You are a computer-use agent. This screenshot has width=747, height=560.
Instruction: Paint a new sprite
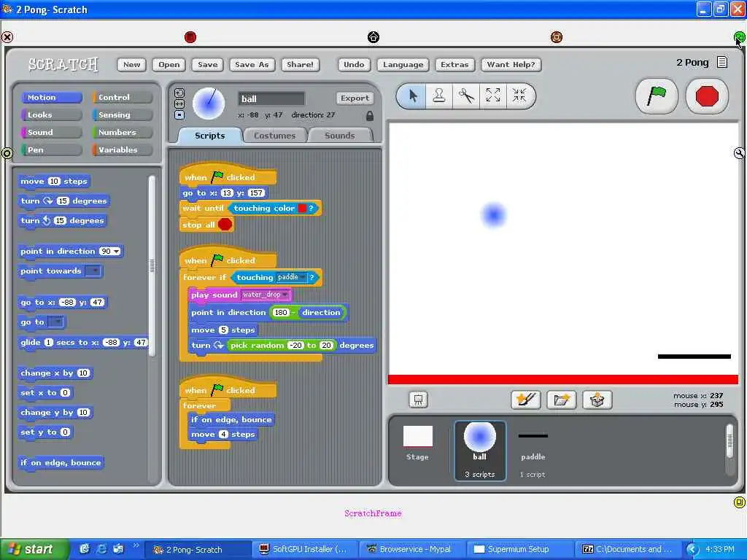coord(525,400)
